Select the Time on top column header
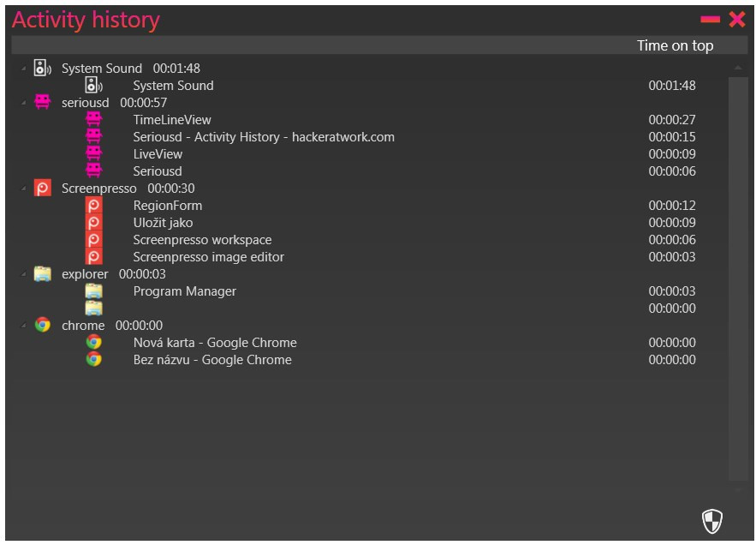756x545 pixels. pos(675,45)
